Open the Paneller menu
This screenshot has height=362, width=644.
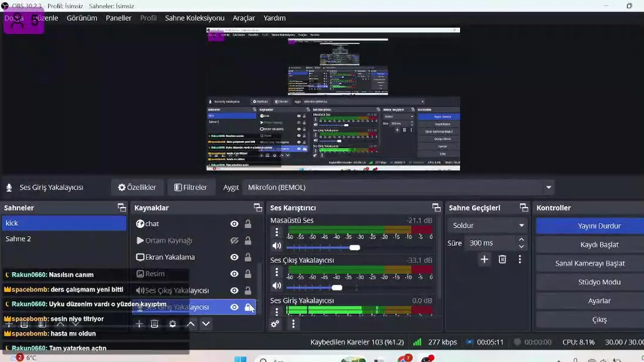[x=119, y=18]
